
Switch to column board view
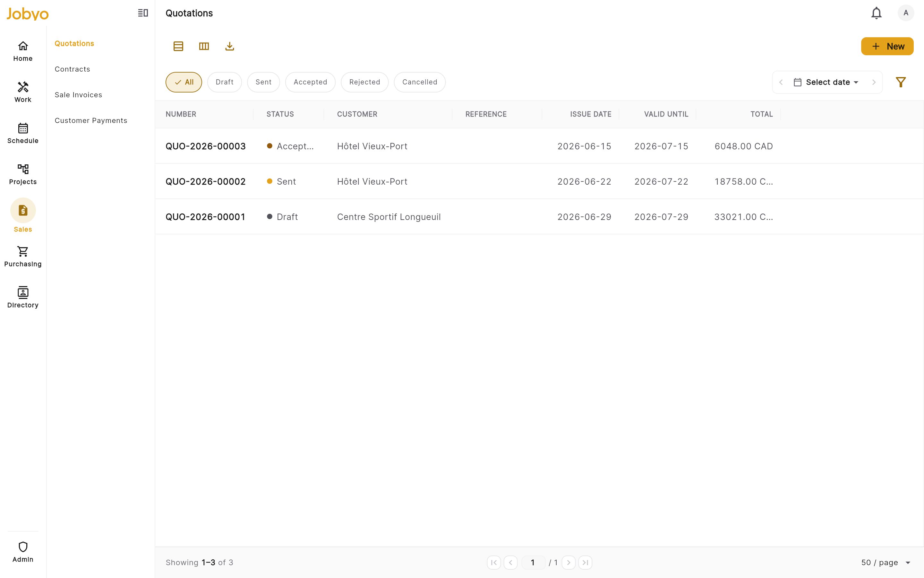pos(204,46)
